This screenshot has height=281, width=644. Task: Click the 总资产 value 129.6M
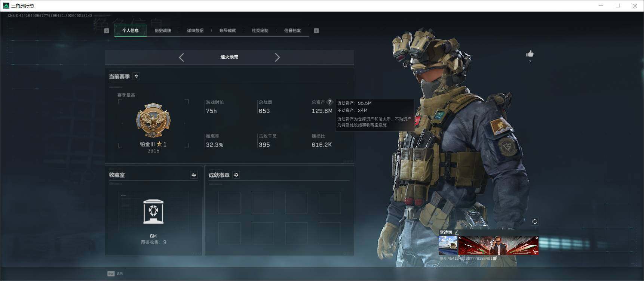coord(322,111)
